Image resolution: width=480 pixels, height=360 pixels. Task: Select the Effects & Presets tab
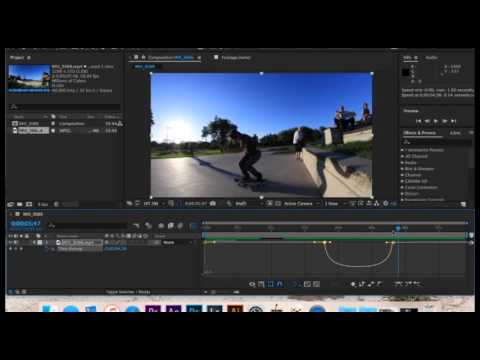click(419, 133)
